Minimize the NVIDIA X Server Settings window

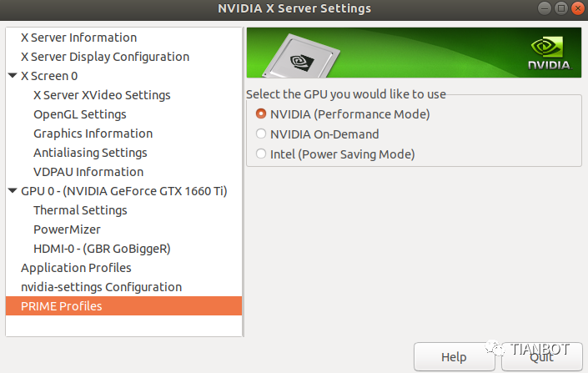(545, 8)
